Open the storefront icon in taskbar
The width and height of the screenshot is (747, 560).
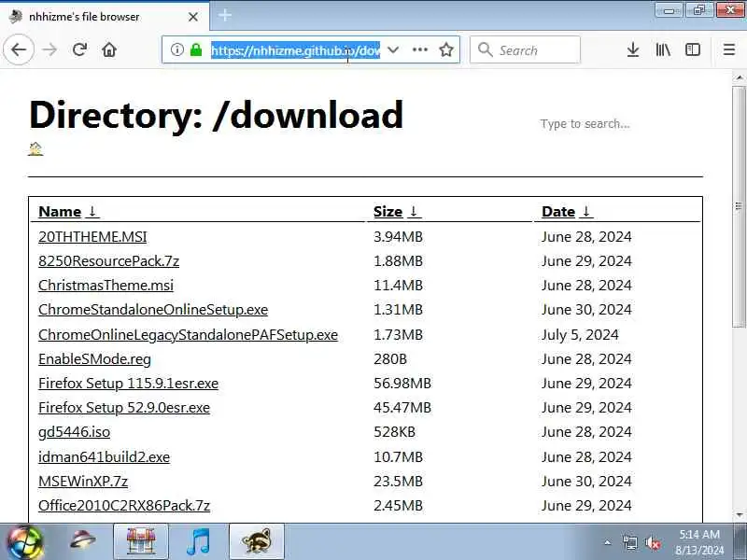pos(141,541)
